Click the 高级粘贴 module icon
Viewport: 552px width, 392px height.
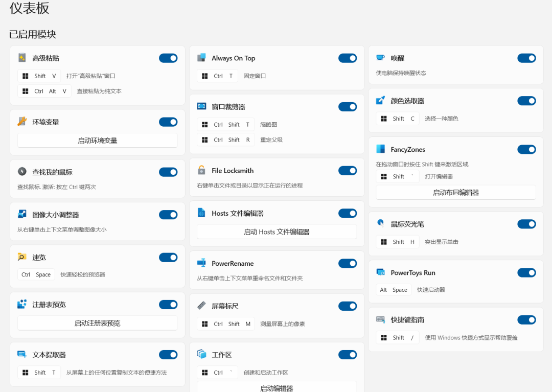tap(22, 58)
